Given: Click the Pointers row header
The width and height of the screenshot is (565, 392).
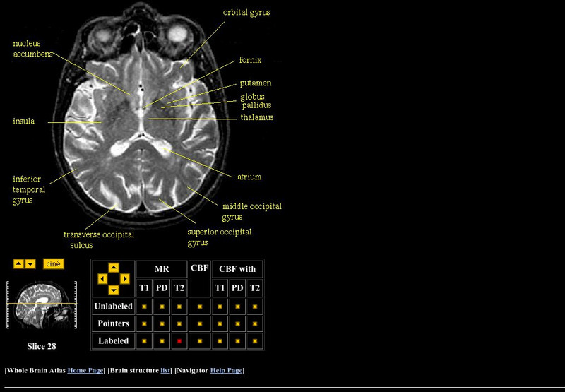Looking at the screenshot, I should (114, 323).
